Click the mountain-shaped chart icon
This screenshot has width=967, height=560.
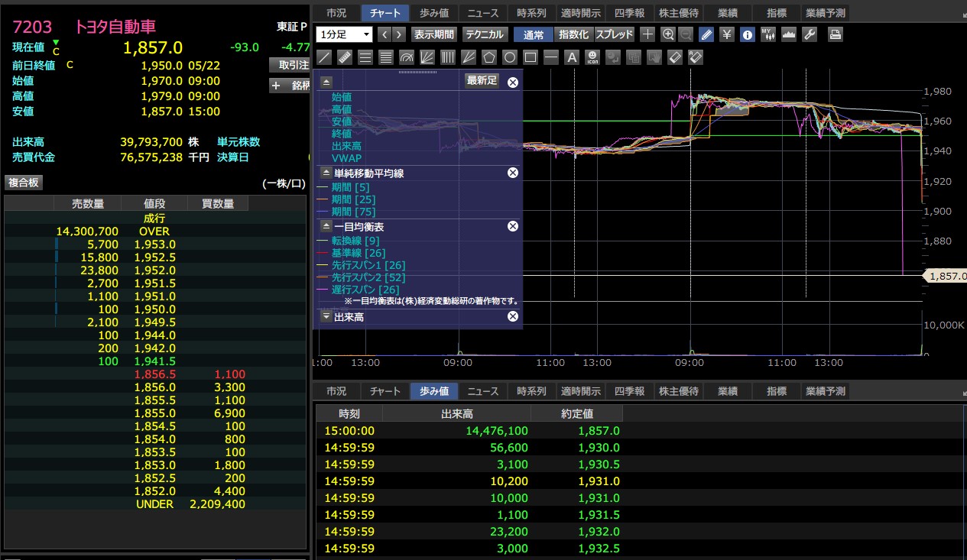click(x=789, y=34)
